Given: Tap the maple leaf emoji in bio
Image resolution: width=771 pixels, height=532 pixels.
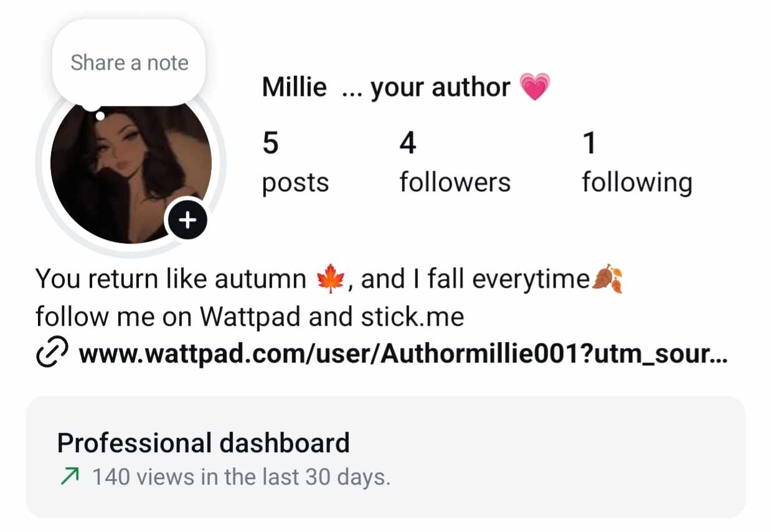Looking at the screenshot, I should (330, 280).
